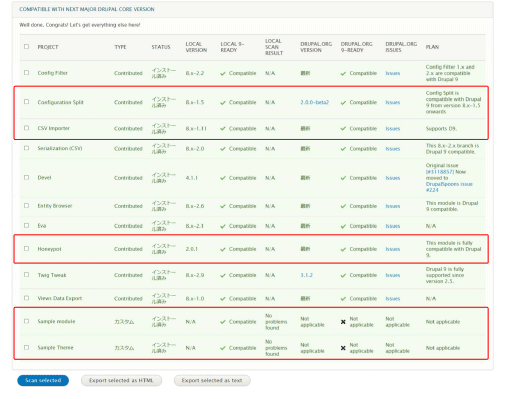Click the X icon in Sample module row
The image size is (505, 399).
(x=343, y=322)
